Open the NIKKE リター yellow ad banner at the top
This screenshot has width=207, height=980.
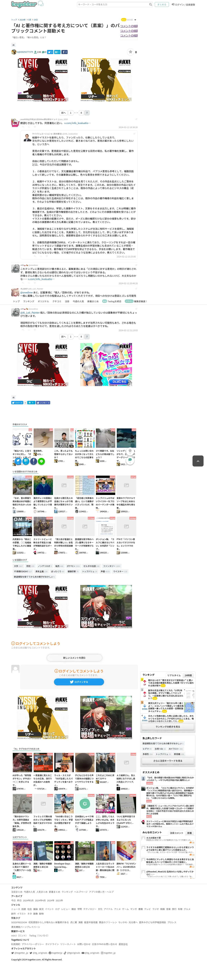pos(106,80)
